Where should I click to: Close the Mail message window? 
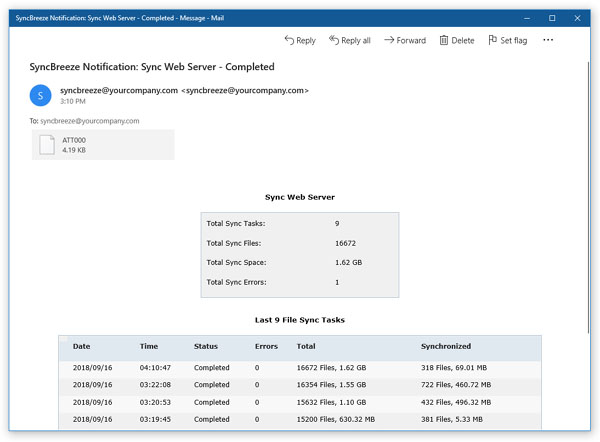577,18
